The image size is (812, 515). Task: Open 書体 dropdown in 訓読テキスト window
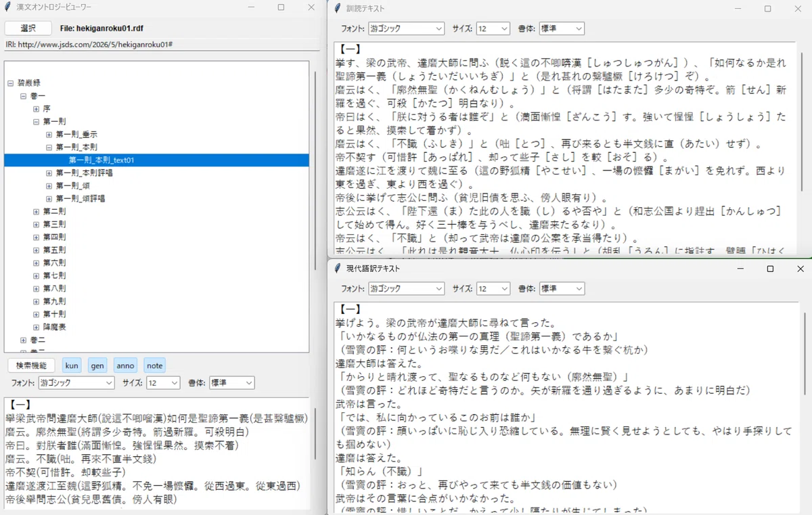[x=561, y=28]
